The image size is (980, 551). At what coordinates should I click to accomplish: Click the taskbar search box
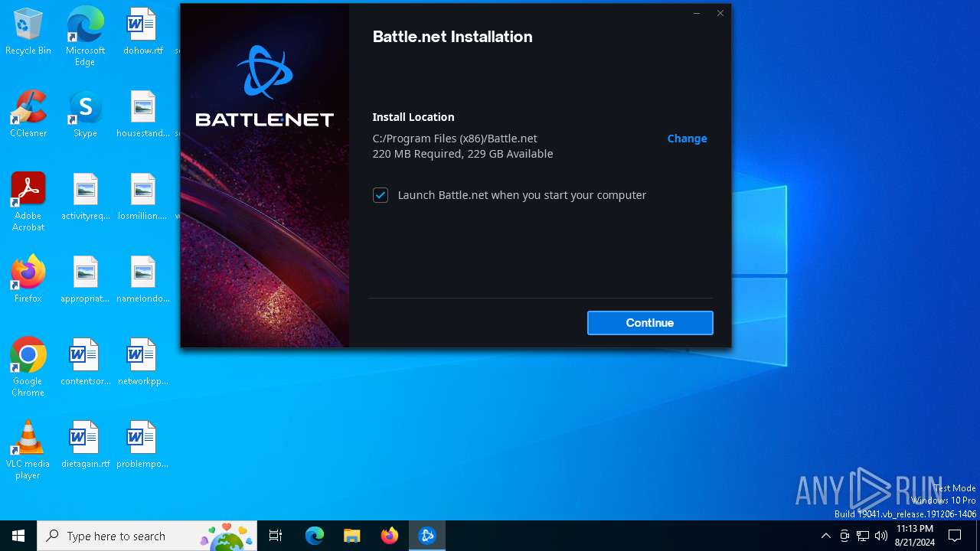click(147, 536)
